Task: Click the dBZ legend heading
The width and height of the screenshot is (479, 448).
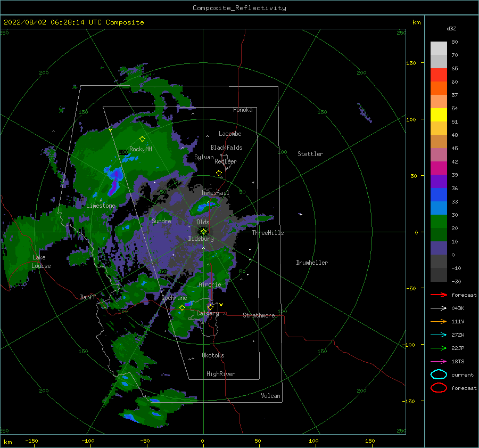Action: click(451, 28)
